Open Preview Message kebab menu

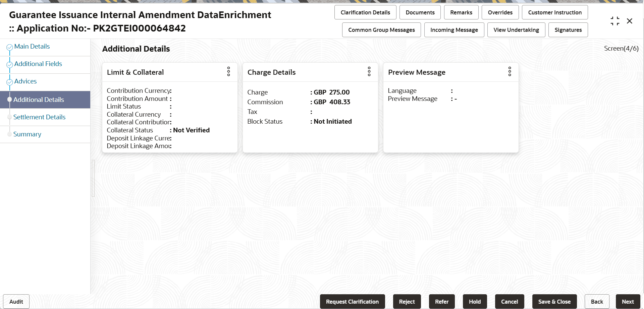[509, 71]
